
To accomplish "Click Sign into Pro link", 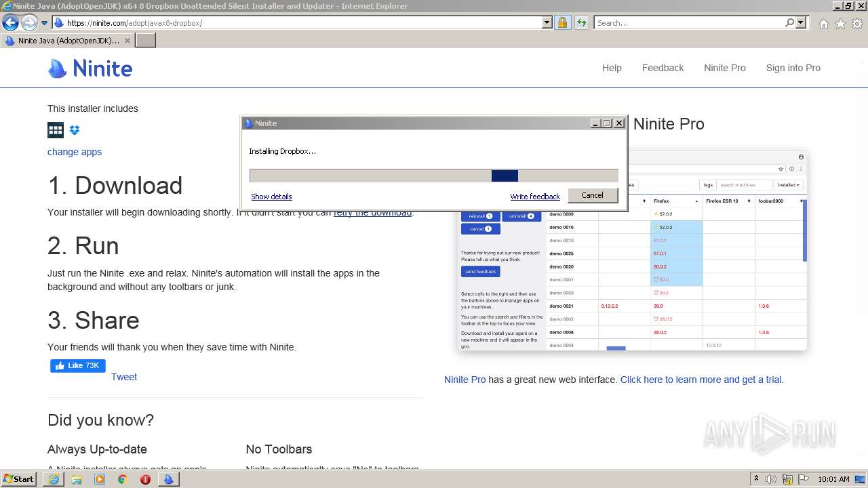I will [793, 68].
